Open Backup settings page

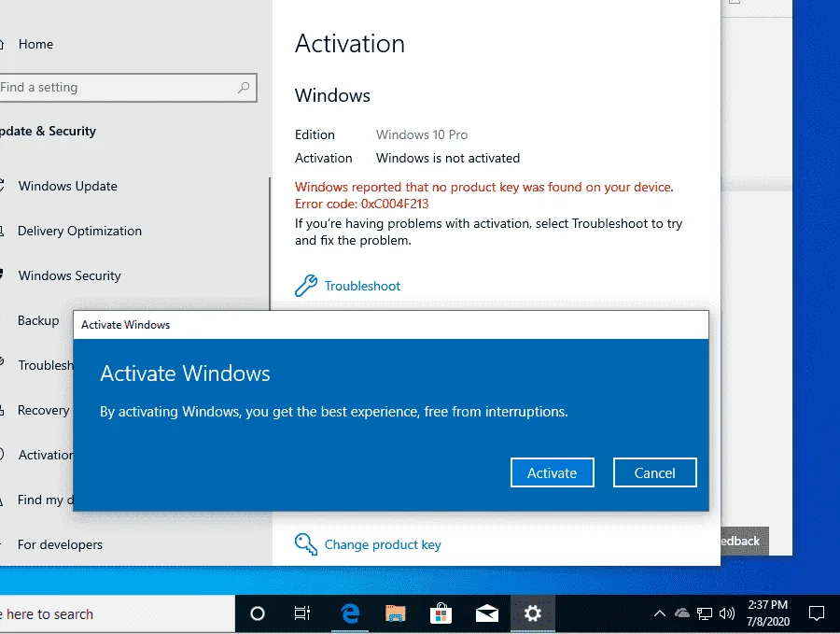pos(38,320)
